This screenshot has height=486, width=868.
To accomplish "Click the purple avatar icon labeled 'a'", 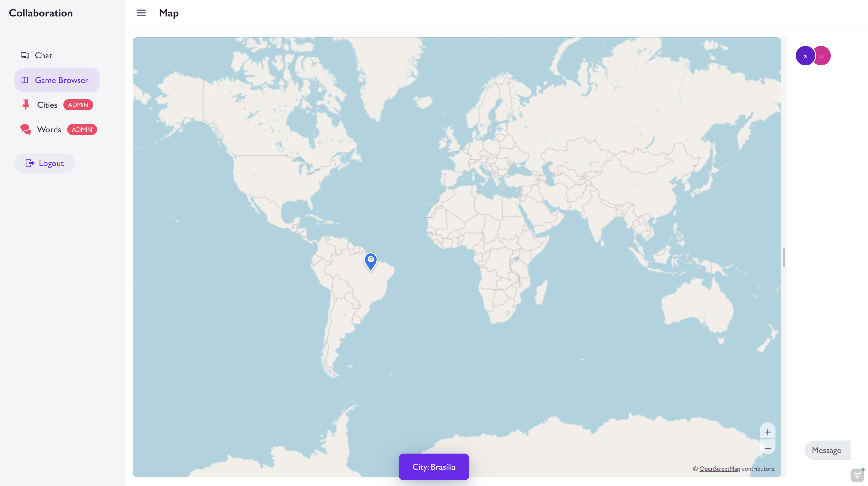I will click(806, 55).
